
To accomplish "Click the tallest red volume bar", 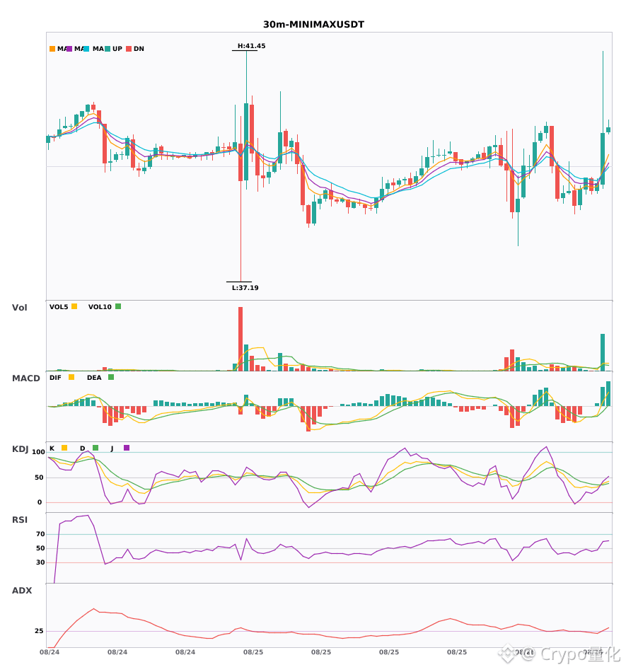I will pyautogui.click(x=240, y=339).
